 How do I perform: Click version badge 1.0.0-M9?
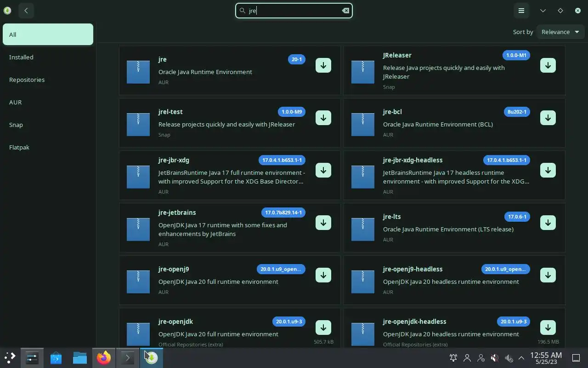[x=292, y=112]
